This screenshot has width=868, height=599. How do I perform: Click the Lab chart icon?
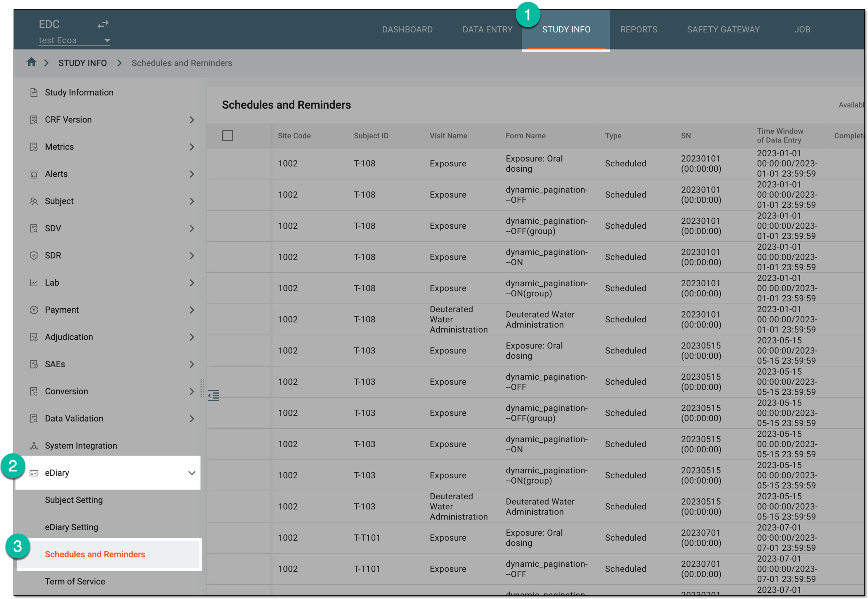(x=34, y=282)
